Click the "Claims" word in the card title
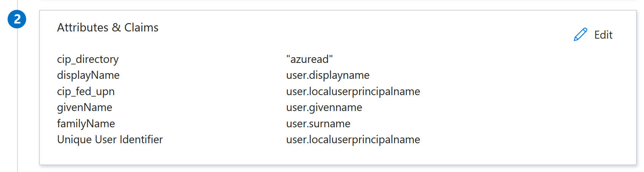 pos(141,28)
